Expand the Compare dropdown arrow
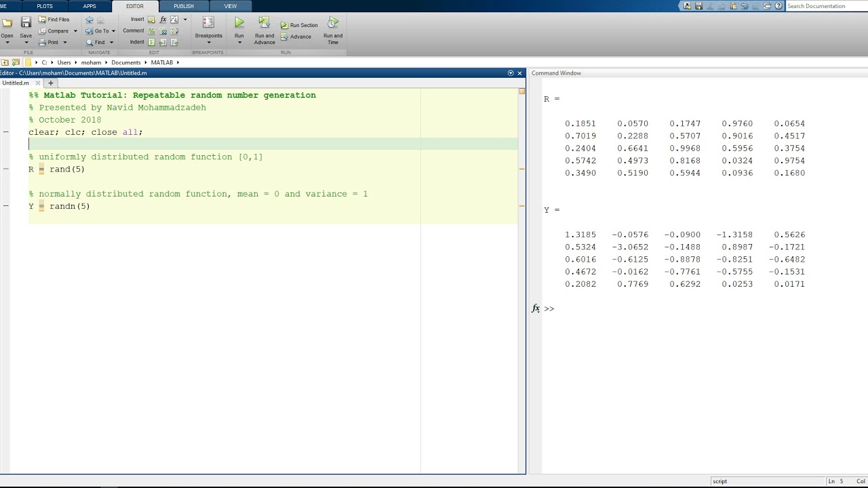This screenshot has width=868, height=488. point(75,31)
